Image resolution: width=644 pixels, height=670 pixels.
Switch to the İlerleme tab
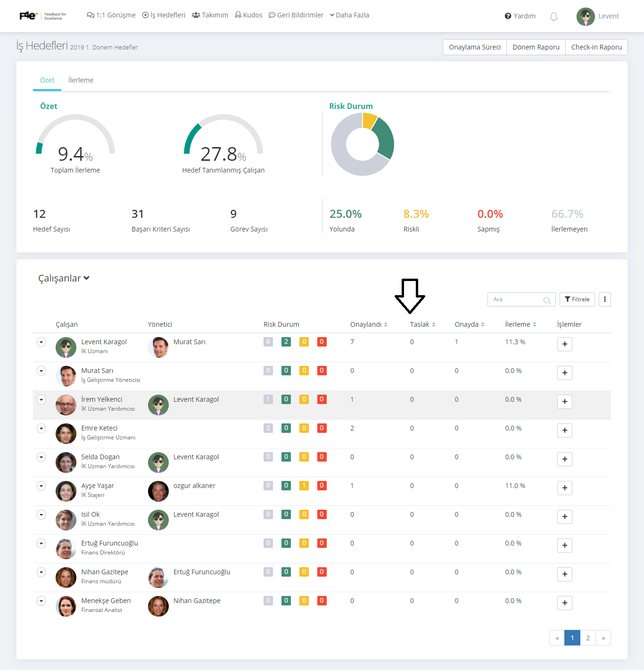81,80
